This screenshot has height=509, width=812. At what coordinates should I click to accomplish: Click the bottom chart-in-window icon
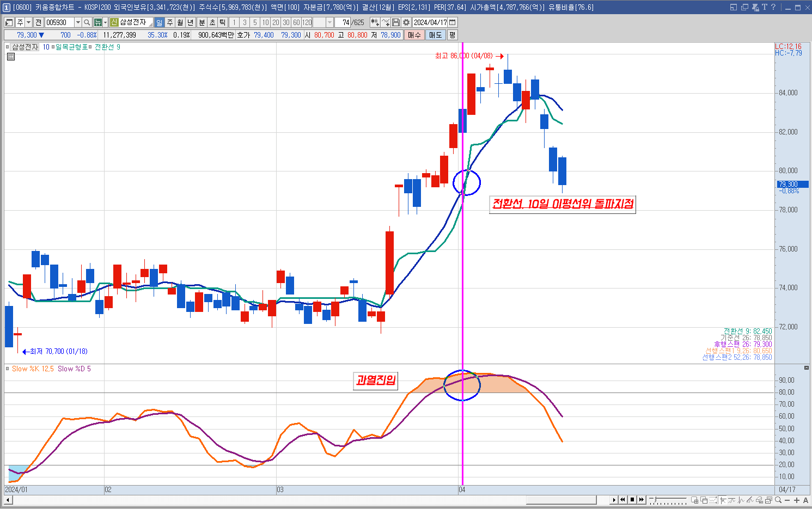click(x=768, y=500)
